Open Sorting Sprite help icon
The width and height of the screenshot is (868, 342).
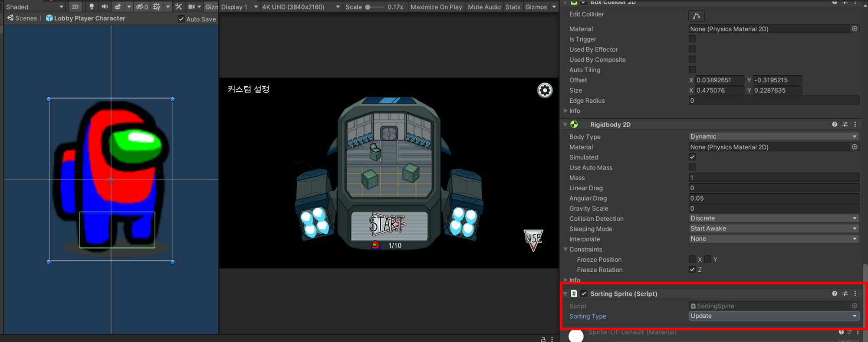pos(835,293)
